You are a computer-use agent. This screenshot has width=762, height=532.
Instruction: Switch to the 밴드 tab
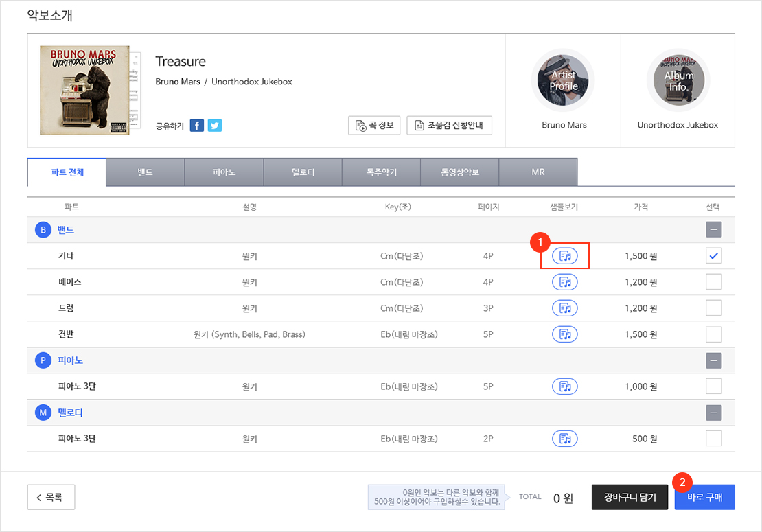[146, 172]
